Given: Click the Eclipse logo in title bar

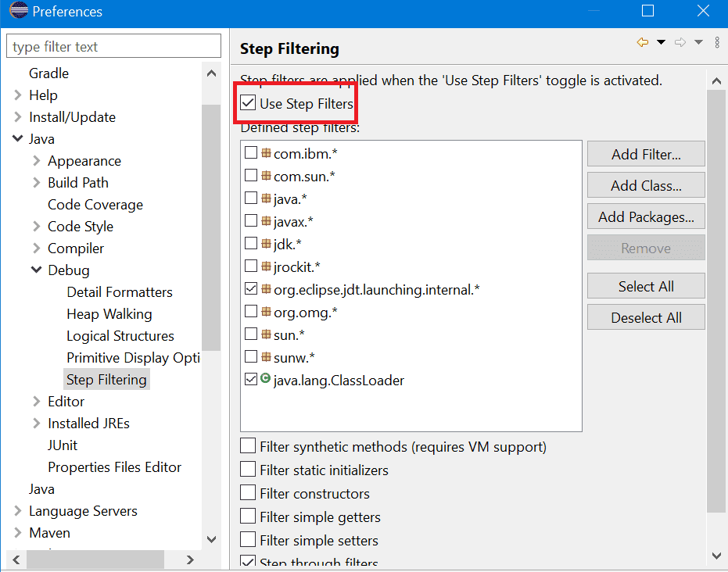Looking at the screenshot, I should (x=18, y=12).
